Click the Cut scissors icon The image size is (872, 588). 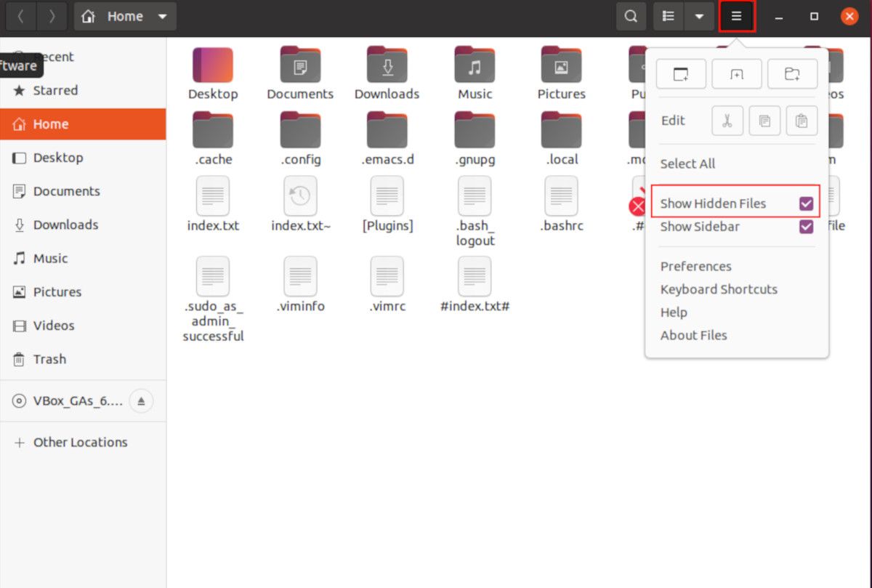(x=727, y=121)
